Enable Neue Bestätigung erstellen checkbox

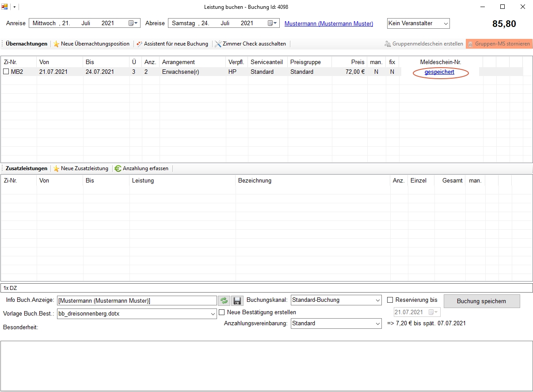[x=222, y=312]
